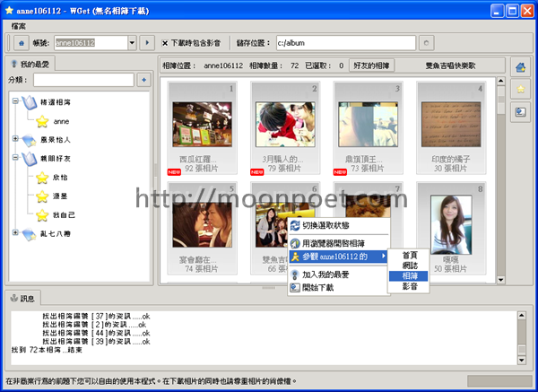Click the 儲存位置 path field

346,43
